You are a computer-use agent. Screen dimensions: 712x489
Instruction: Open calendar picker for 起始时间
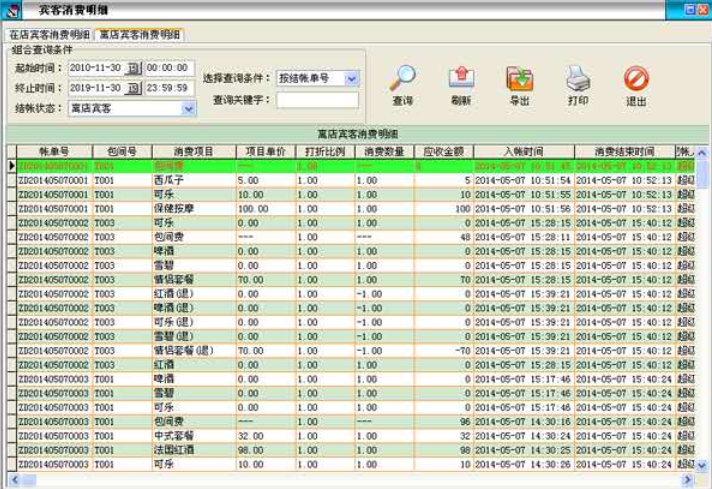point(134,69)
